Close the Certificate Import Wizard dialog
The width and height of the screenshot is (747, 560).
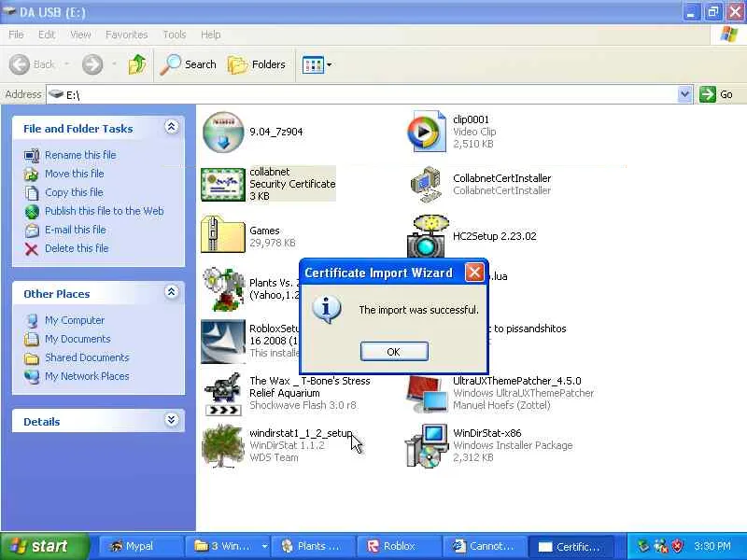474,273
